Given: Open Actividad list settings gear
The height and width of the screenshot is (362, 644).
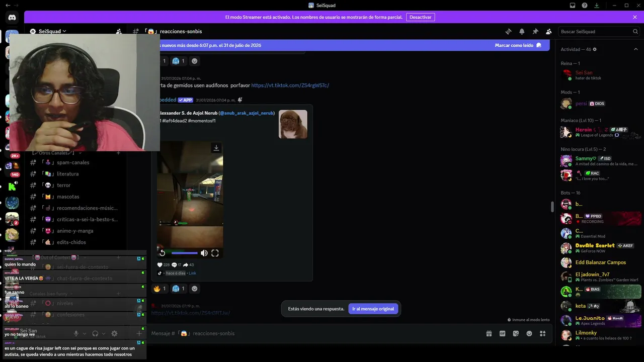Looking at the screenshot, I should click(x=595, y=49).
